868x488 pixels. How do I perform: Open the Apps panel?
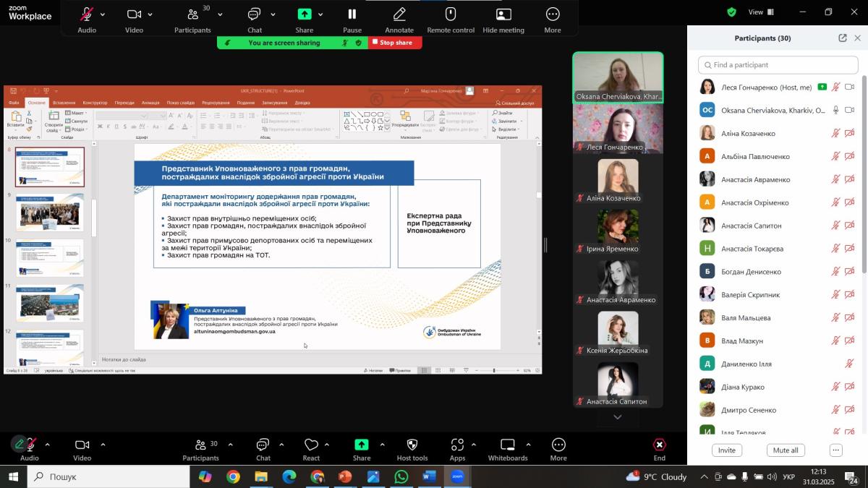pos(457,445)
